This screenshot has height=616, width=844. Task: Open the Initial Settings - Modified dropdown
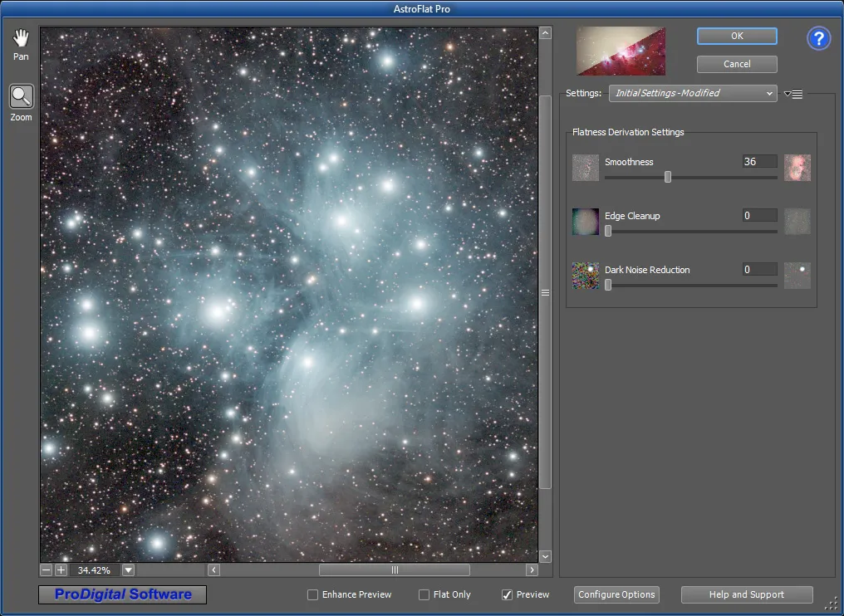tap(692, 93)
